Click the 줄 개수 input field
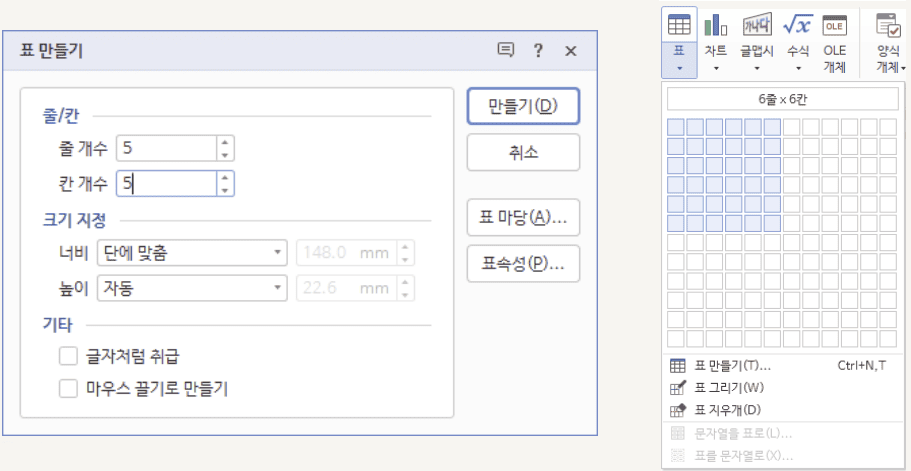911x471 pixels. point(166,148)
